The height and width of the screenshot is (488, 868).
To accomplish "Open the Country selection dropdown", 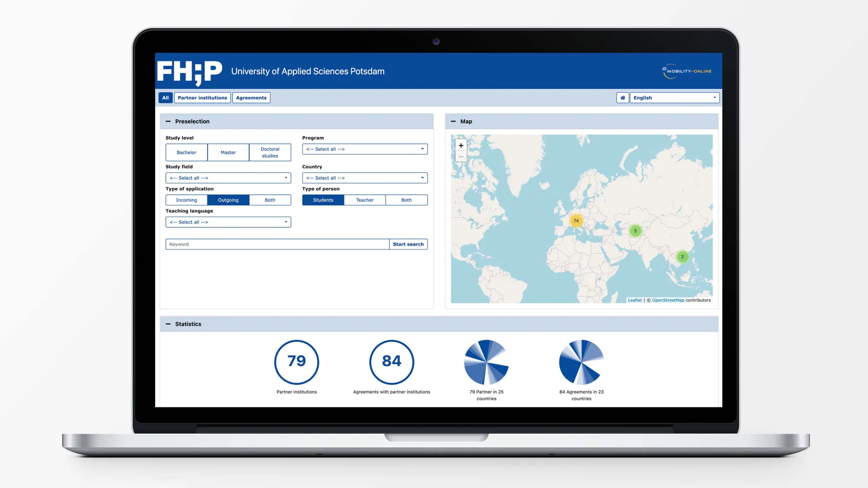I will (364, 177).
